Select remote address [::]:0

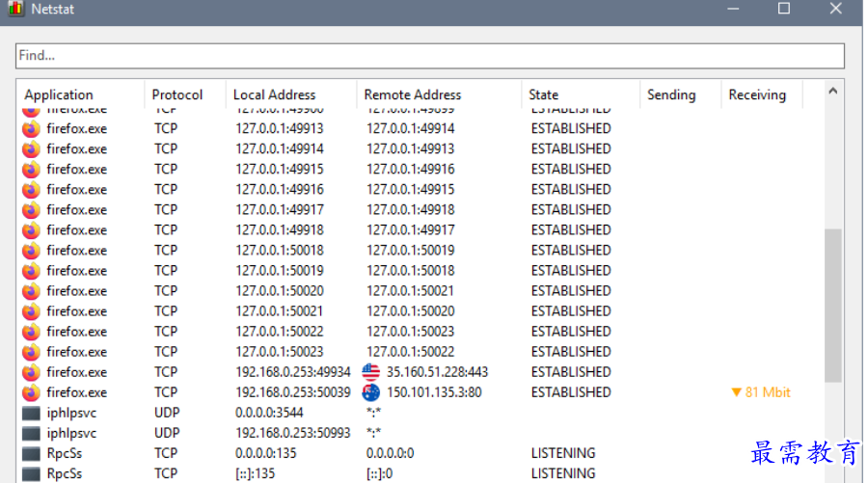[x=379, y=473]
